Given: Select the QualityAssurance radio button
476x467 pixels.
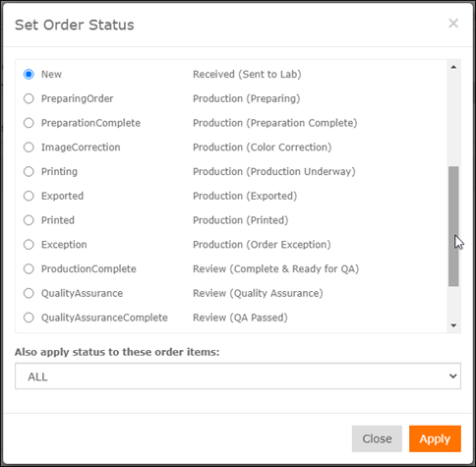Looking at the screenshot, I should [x=29, y=293].
